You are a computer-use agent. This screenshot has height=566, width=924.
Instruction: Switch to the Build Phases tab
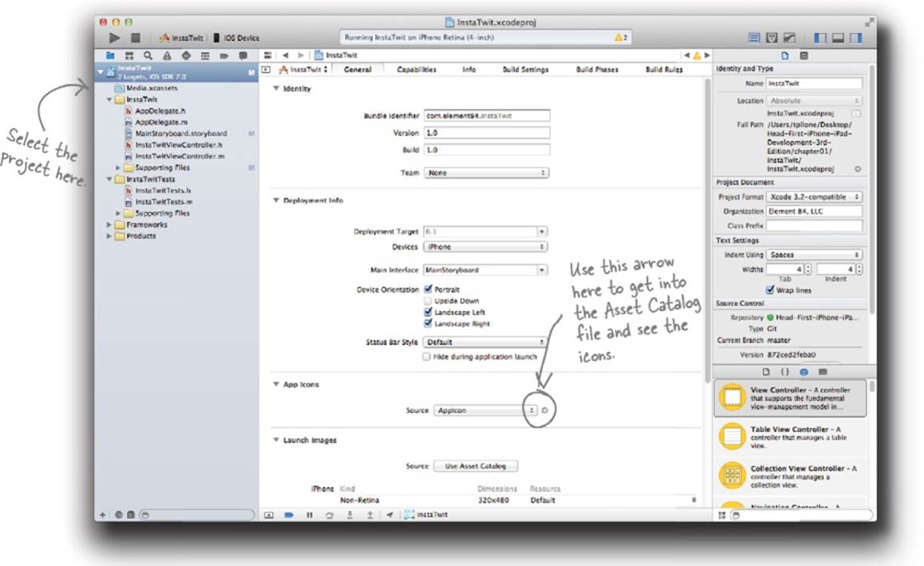pos(597,70)
